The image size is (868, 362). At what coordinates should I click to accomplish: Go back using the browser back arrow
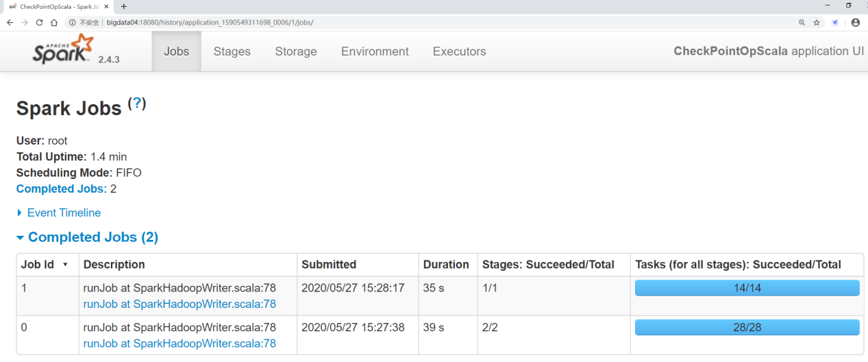click(x=10, y=22)
